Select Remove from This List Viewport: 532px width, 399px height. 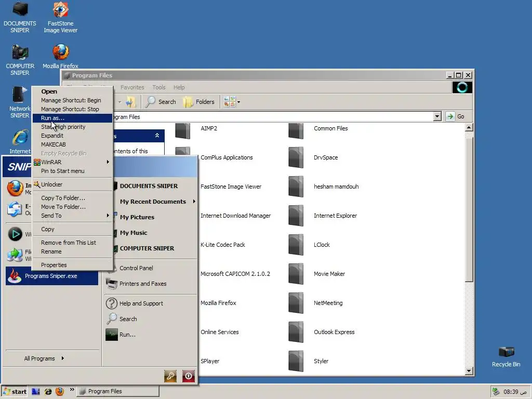click(x=72, y=243)
